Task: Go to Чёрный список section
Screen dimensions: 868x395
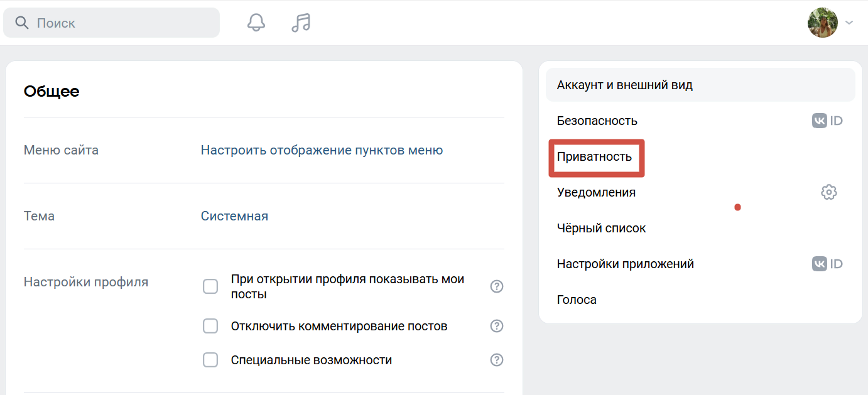Action: point(601,228)
